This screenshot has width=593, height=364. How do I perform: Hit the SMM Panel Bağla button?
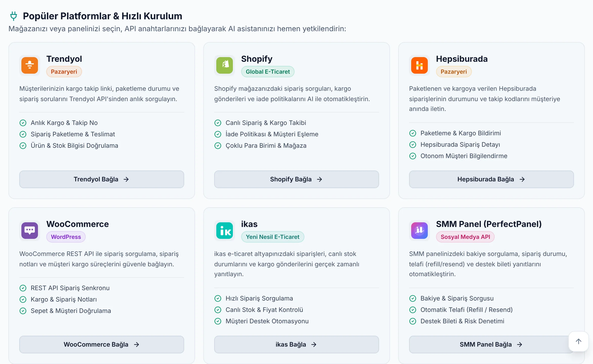tap(491, 344)
